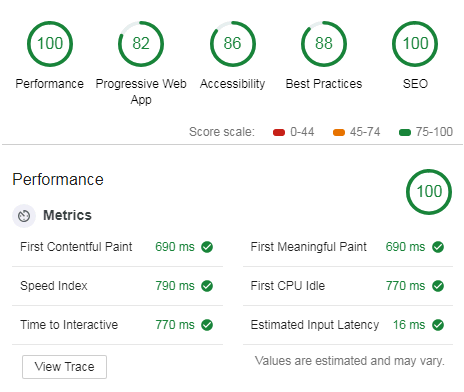Click the SEO score gauge showing 100
Viewport: 464px width, 392px height.
pos(415,44)
